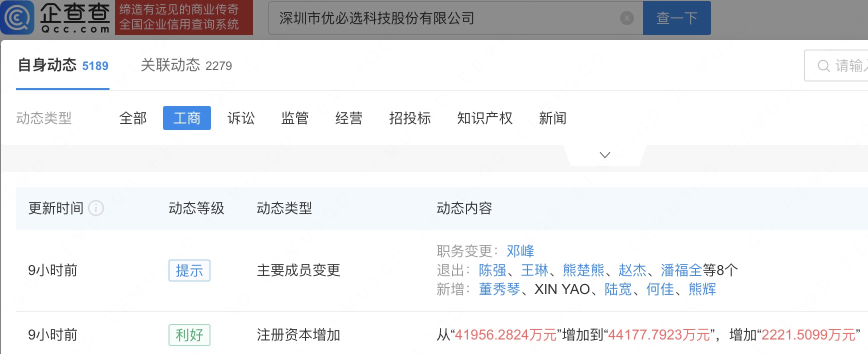Click the magnifier icon in the filter box

pyautogui.click(x=823, y=65)
